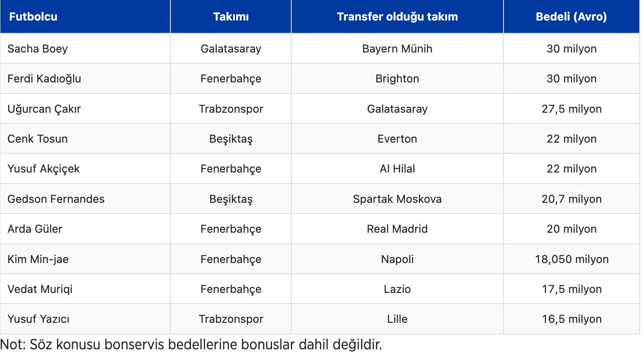The width and height of the screenshot is (644, 354).
Task: Click the Futbolcu column header
Action: 33,17
